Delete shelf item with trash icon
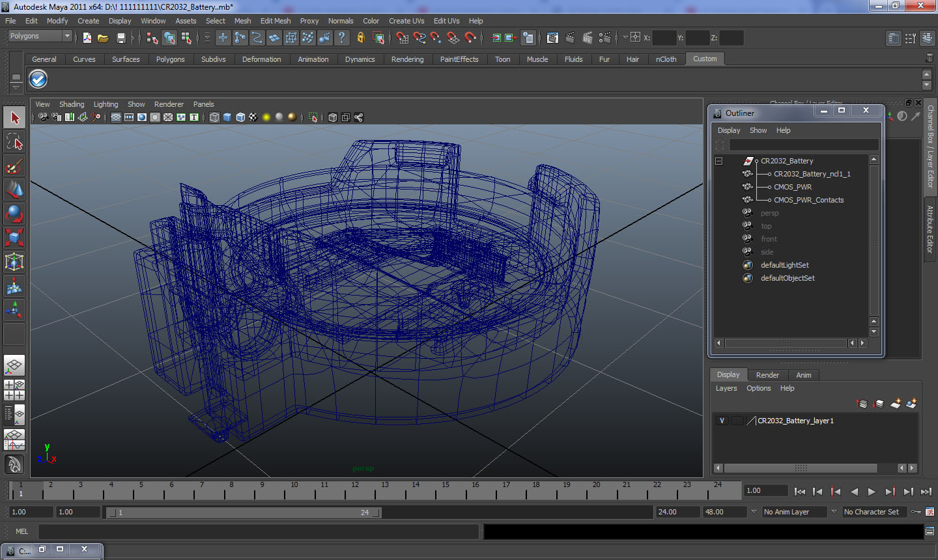Image resolution: width=938 pixels, height=560 pixels. pyautogui.click(x=930, y=59)
